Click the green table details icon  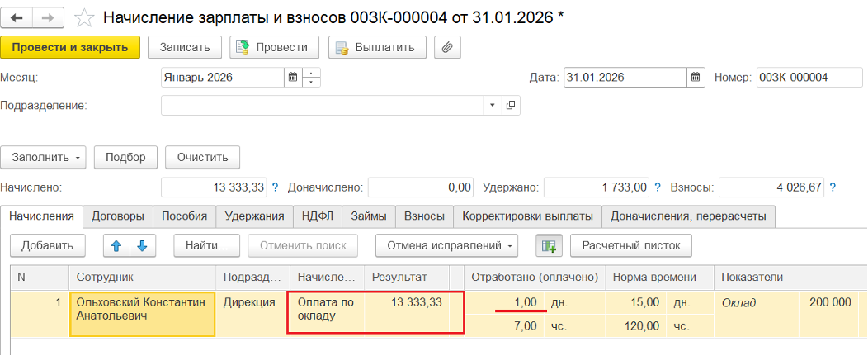click(x=547, y=245)
